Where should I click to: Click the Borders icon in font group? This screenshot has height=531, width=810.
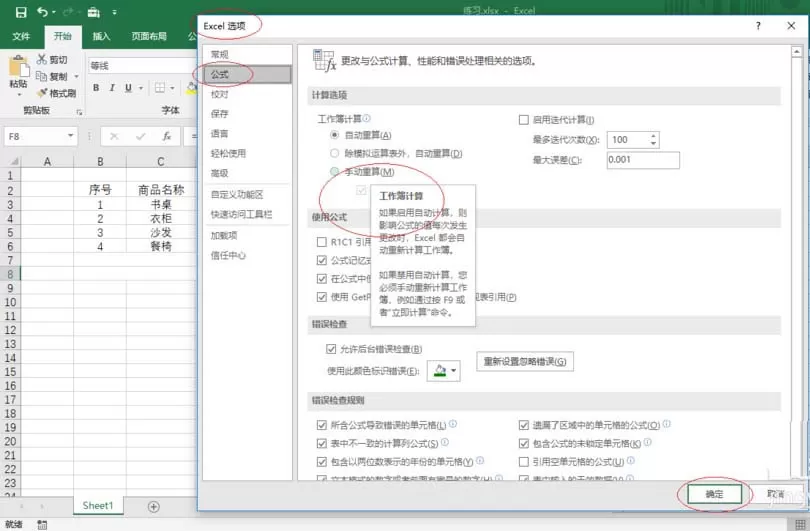tap(160, 88)
